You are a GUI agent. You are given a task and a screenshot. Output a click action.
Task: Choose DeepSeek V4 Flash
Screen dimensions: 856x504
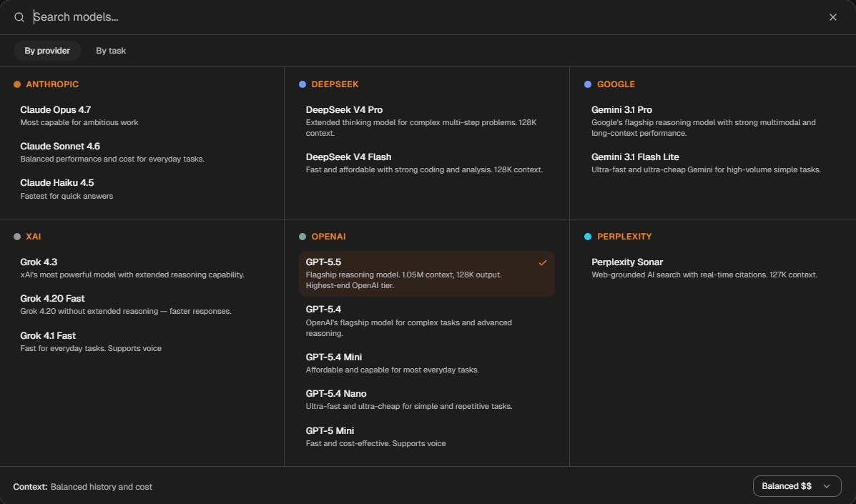pos(427,162)
